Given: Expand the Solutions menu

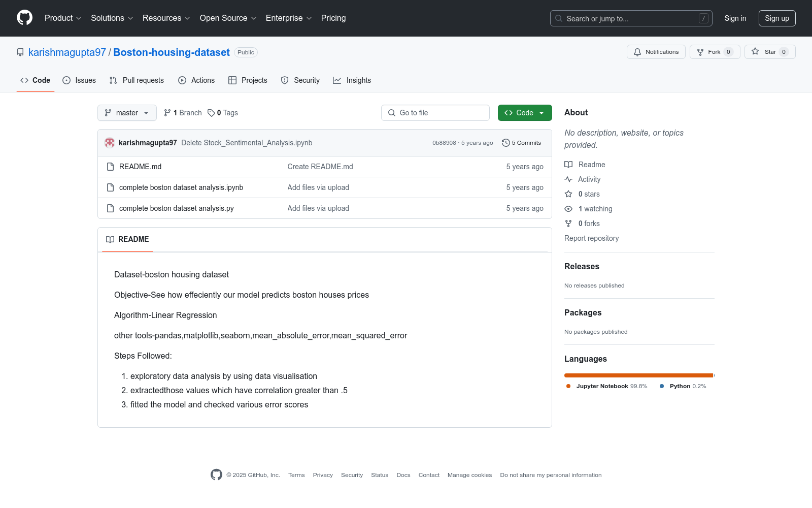Looking at the screenshot, I should coord(112,18).
